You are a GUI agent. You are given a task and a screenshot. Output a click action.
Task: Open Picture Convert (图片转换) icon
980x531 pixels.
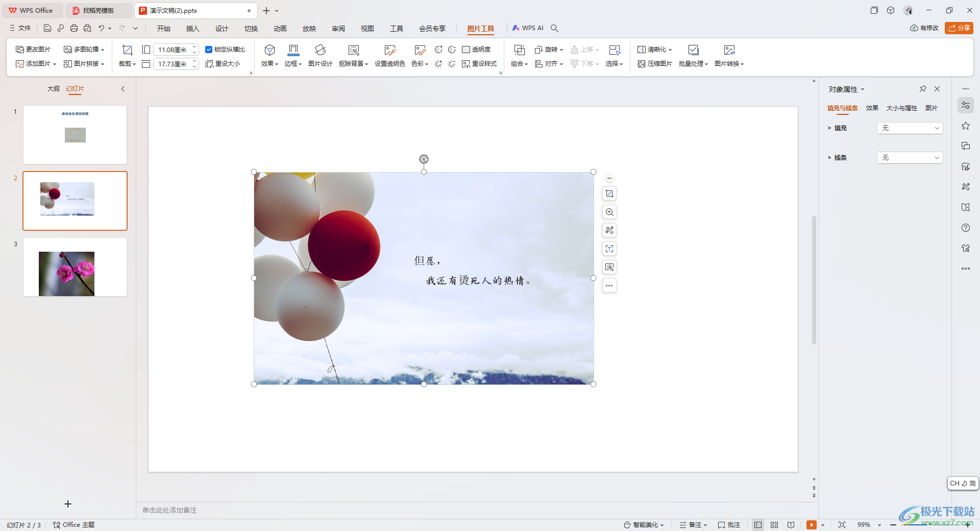tap(729, 50)
